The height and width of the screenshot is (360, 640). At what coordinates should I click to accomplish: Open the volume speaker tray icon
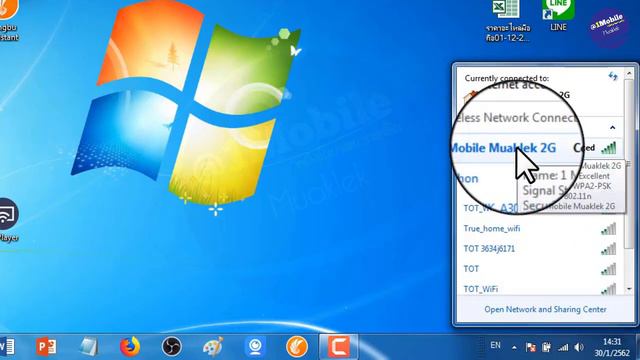[x=579, y=347]
